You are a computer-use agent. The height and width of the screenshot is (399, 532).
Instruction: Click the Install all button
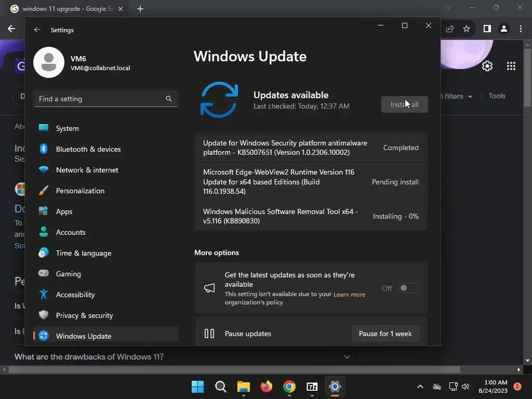point(404,104)
